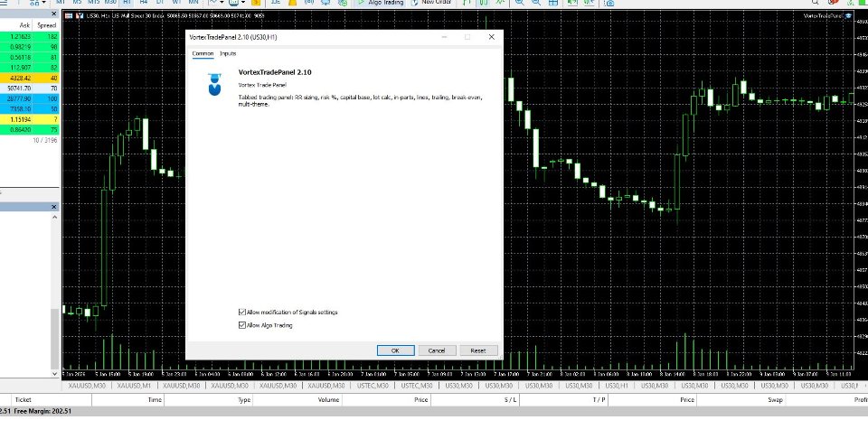Viewport: 868px width, 448px height.
Task: Click the scrollbar up arrow in left panel
Action: tap(55, 218)
